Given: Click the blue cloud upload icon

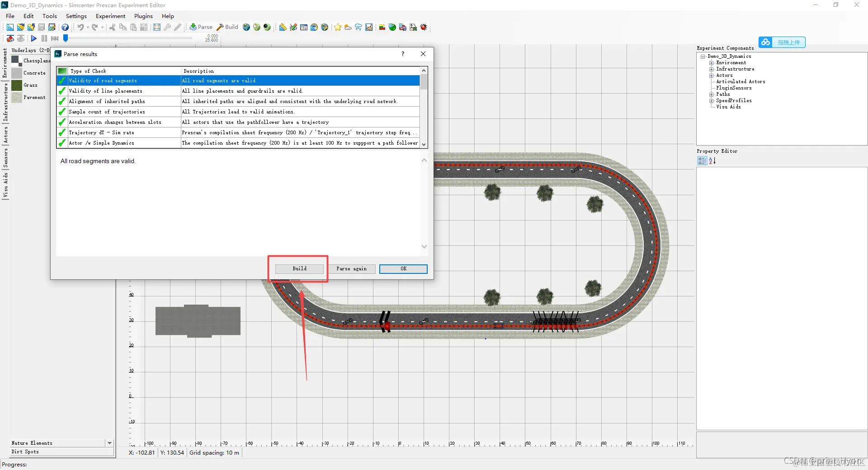Looking at the screenshot, I should click(x=765, y=42).
